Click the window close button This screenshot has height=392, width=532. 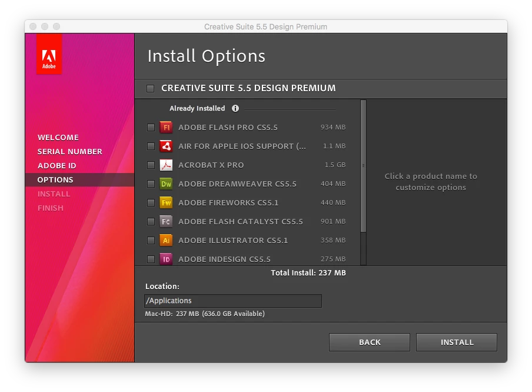click(33, 26)
